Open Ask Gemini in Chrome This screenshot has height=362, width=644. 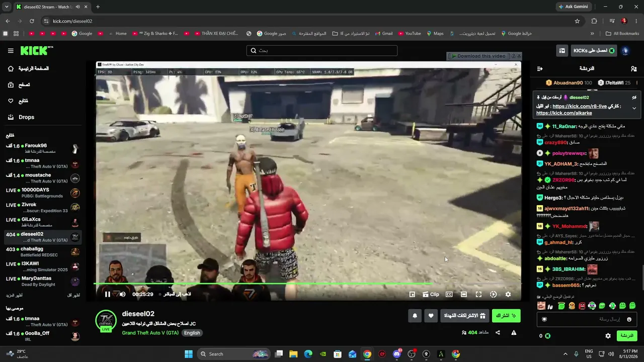pyautogui.click(x=573, y=7)
